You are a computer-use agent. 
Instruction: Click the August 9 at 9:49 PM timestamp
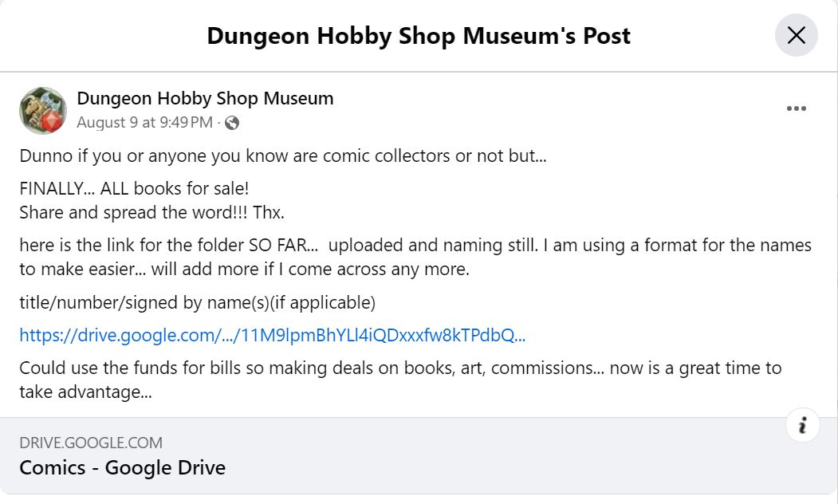coord(144,123)
